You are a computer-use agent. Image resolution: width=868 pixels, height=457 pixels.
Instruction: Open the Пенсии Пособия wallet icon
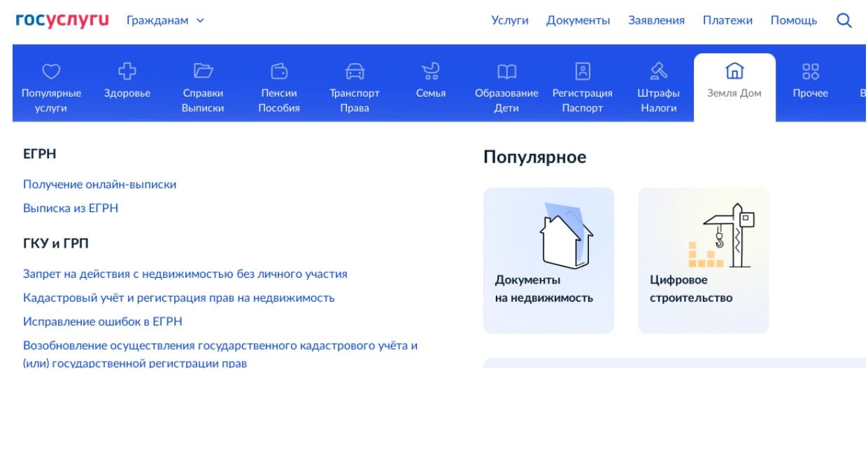click(279, 71)
